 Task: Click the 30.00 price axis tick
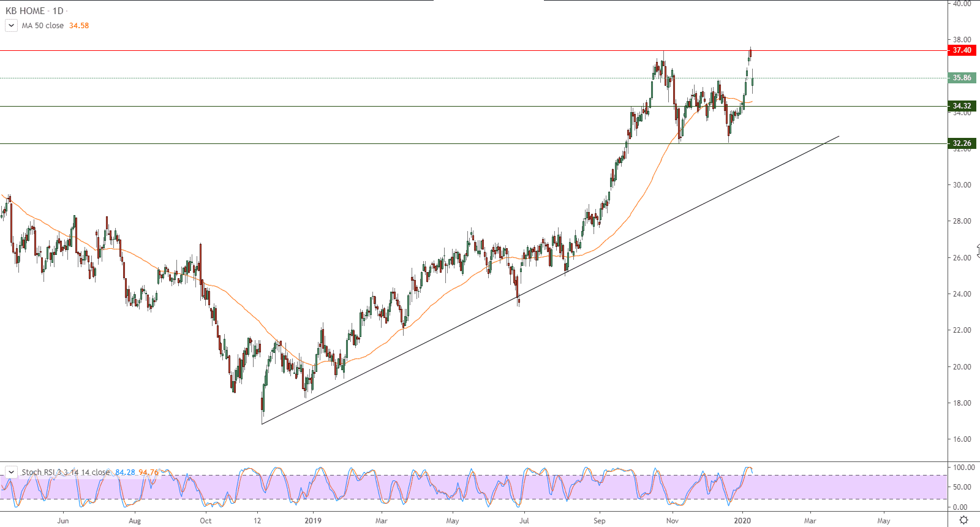[962, 185]
